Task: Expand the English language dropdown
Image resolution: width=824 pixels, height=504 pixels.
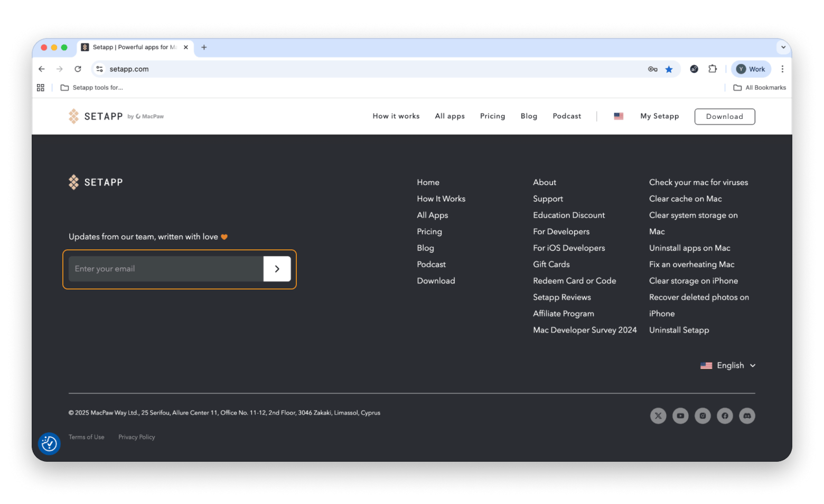Action: (x=728, y=366)
